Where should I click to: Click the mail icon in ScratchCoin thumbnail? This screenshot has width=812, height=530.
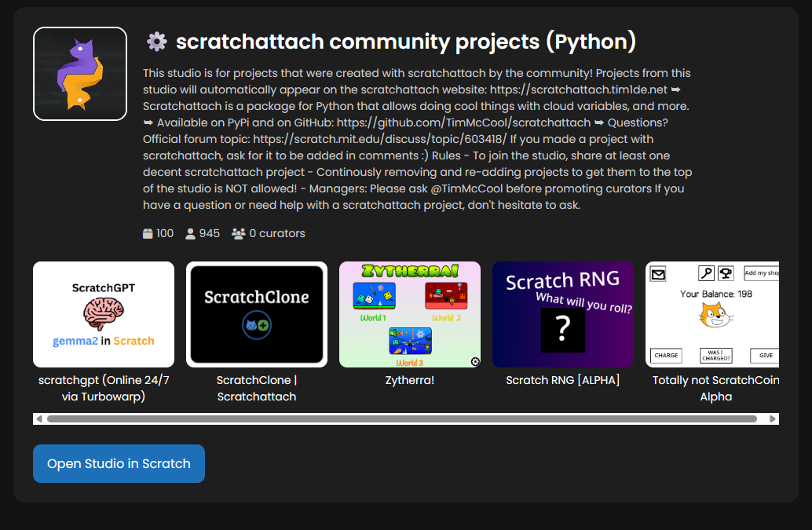pos(658,274)
